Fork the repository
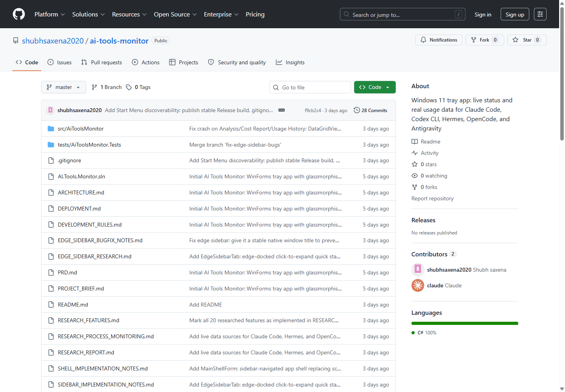This screenshot has width=565, height=392. [485, 40]
